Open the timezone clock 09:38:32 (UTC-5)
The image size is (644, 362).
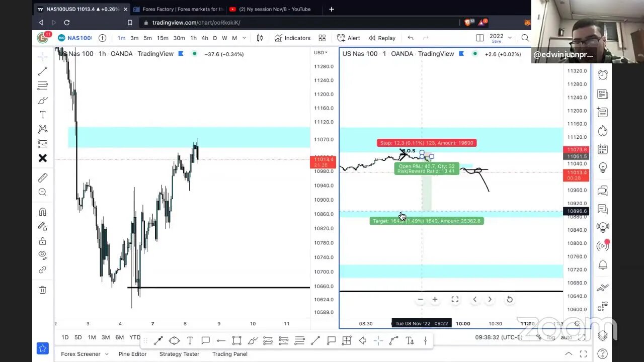click(499, 337)
